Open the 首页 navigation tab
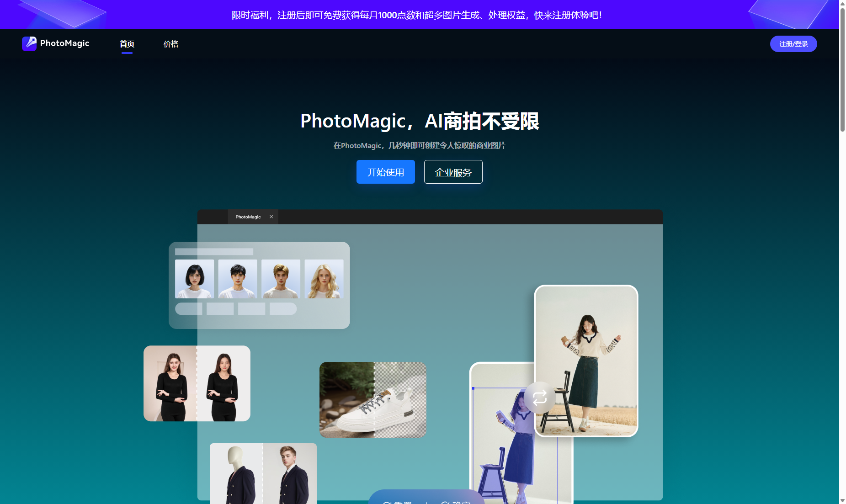Viewport: 846px width, 504px height. pyautogui.click(x=127, y=44)
